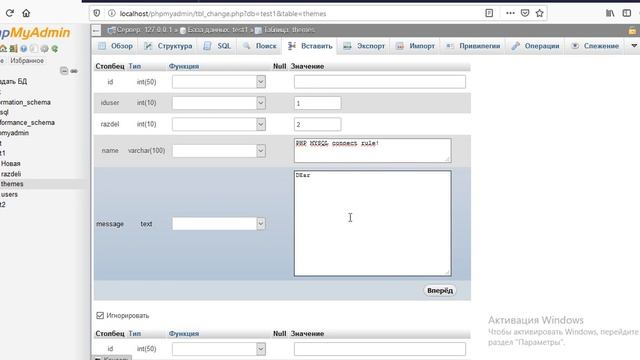Open the Импорт tab
Viewport: 640px width, 360px height.
click(416, 46)
